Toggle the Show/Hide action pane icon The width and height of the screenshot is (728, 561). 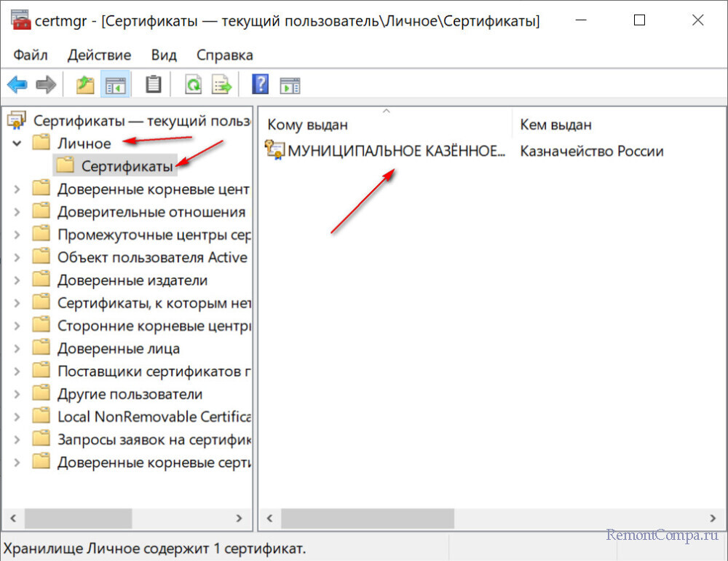tap(290, 85)
